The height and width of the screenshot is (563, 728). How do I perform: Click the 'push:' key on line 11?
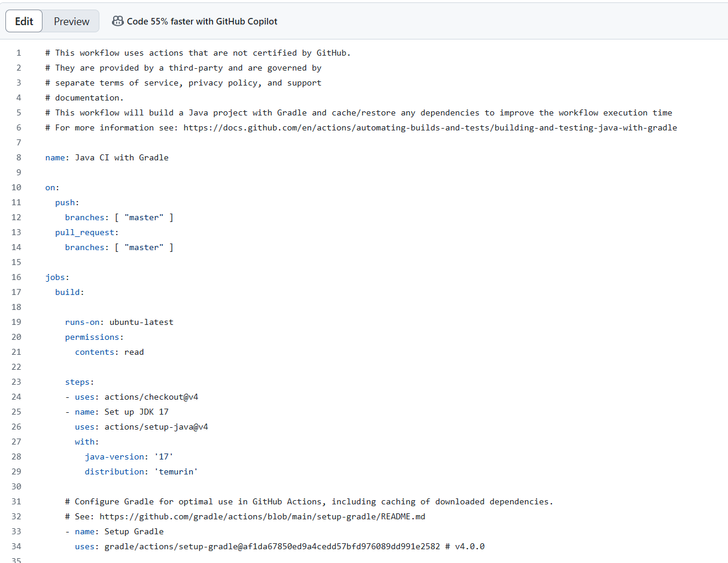(68, 202)
